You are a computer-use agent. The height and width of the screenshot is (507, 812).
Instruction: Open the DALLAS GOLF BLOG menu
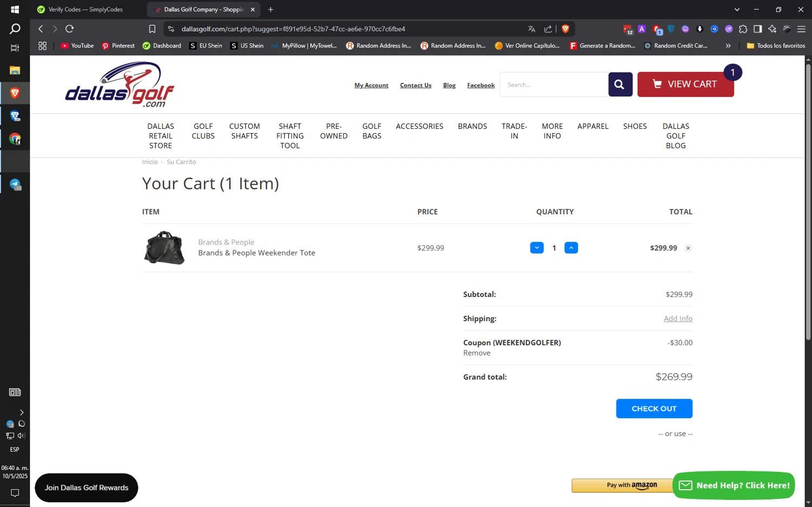click(x=676, y=136)
